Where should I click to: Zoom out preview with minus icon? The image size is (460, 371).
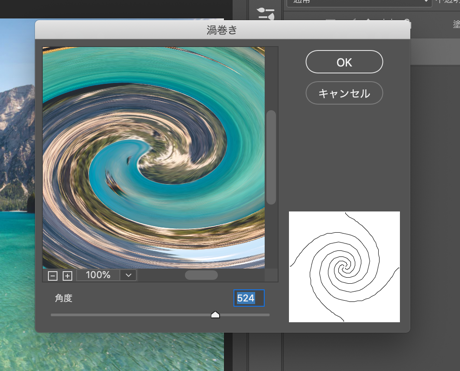(53, 276)
